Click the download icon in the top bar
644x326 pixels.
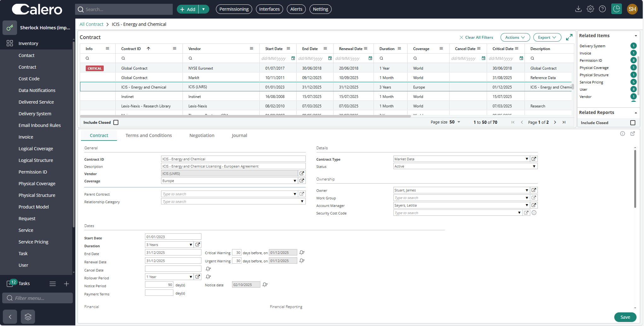(x=578, y=9)
